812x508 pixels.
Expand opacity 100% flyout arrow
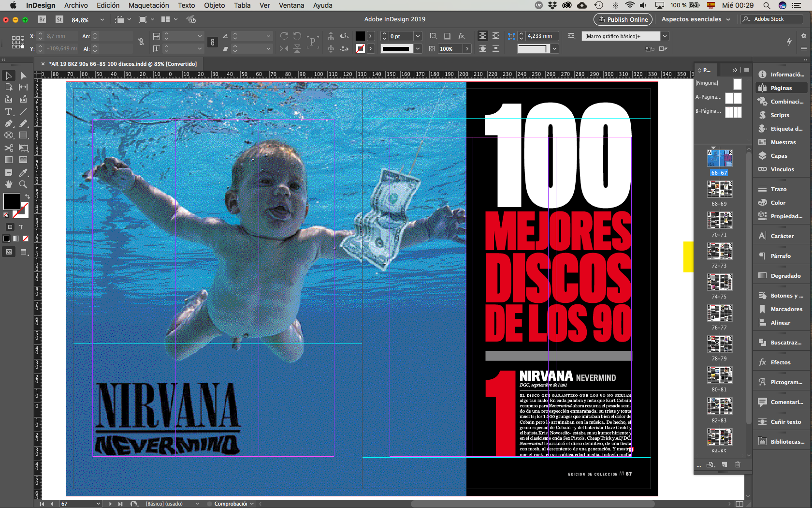pos(467,49)
